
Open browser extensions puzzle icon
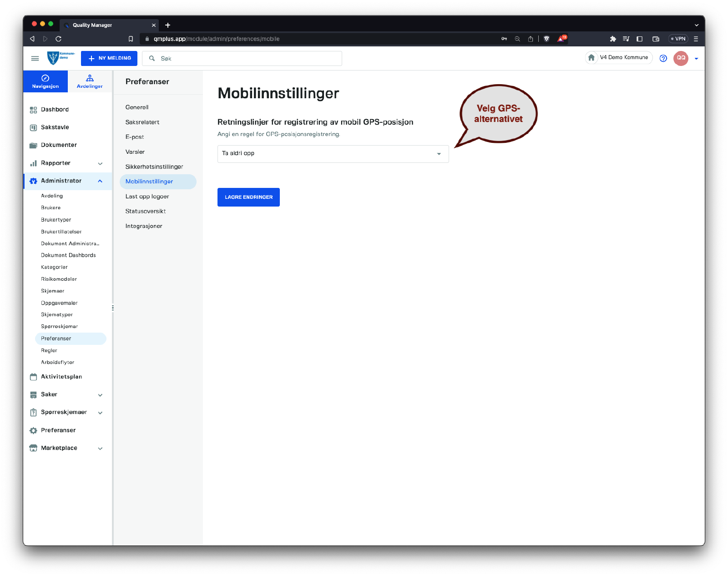coord(613,39)
